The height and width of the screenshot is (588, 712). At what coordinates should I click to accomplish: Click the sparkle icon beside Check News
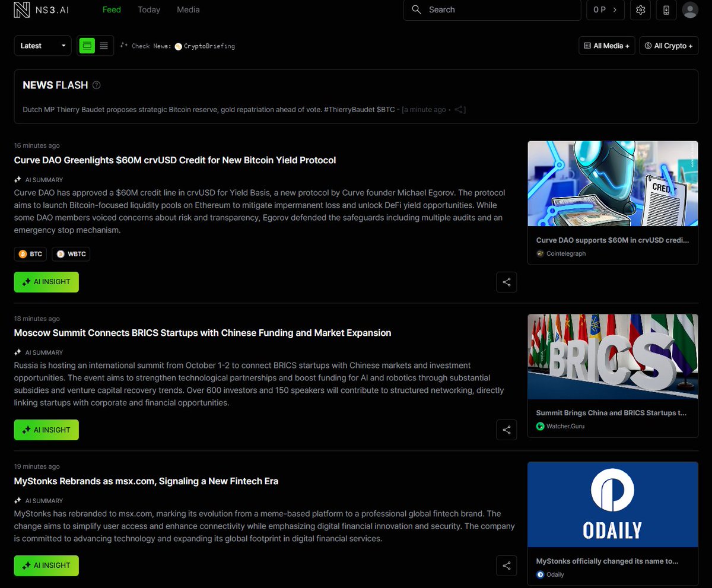tap(124, 45)
